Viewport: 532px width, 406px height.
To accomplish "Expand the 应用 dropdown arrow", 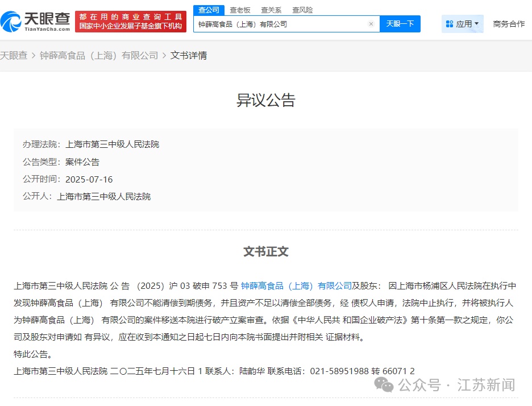I will pyautogui.click(x=476, y=23).
